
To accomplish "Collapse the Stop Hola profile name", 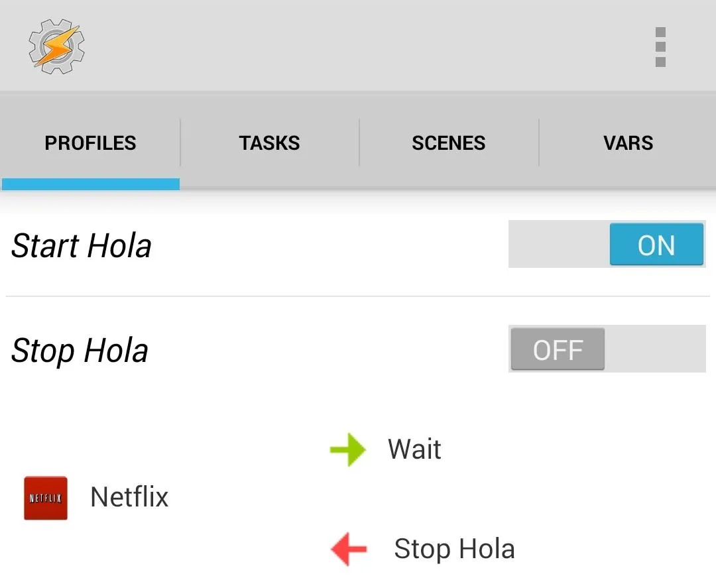I will click(80, 351).
